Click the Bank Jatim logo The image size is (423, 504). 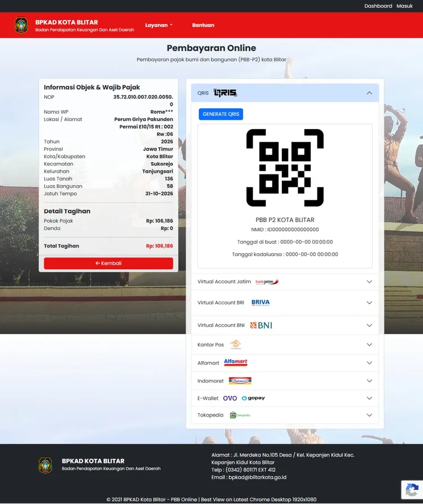coord(267,281)
